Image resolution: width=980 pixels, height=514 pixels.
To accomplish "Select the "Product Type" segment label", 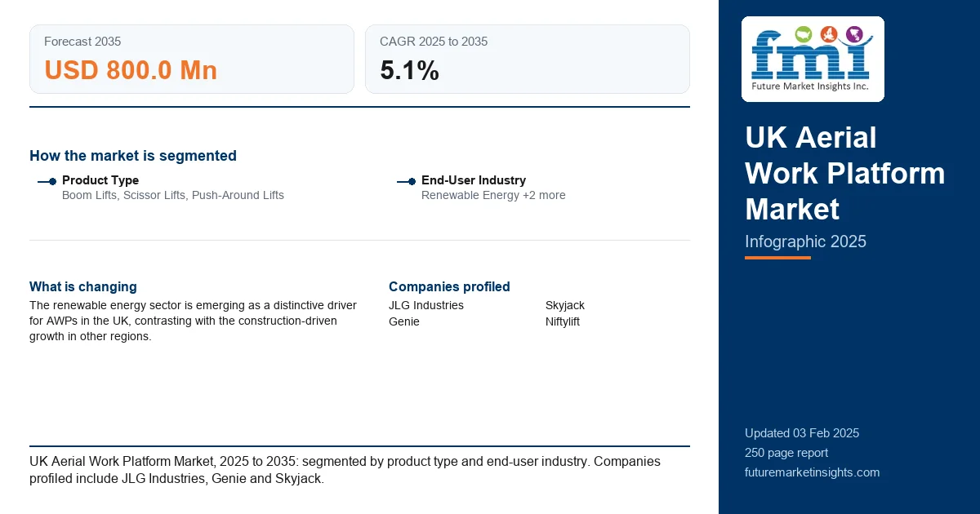I will coord(100,180).
